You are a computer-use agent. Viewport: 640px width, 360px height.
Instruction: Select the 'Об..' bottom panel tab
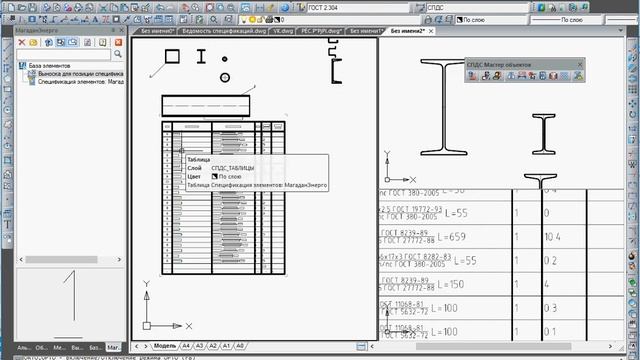41,347
